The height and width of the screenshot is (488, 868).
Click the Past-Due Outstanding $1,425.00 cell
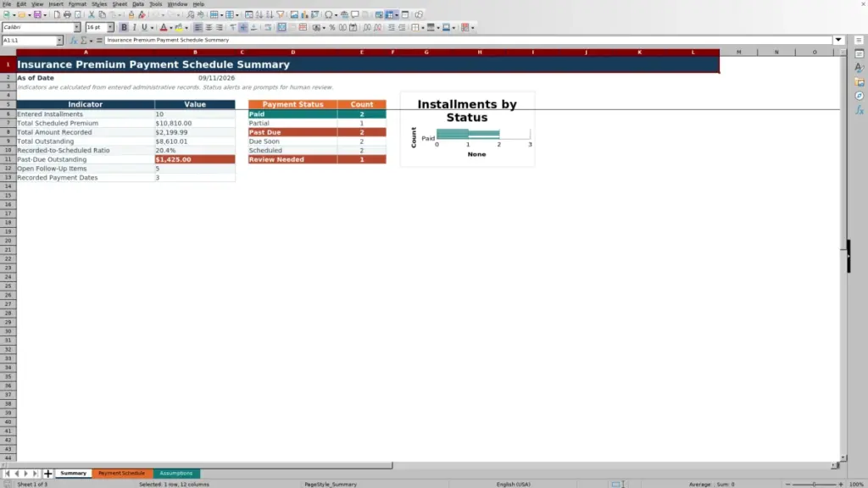coord(195,159)
